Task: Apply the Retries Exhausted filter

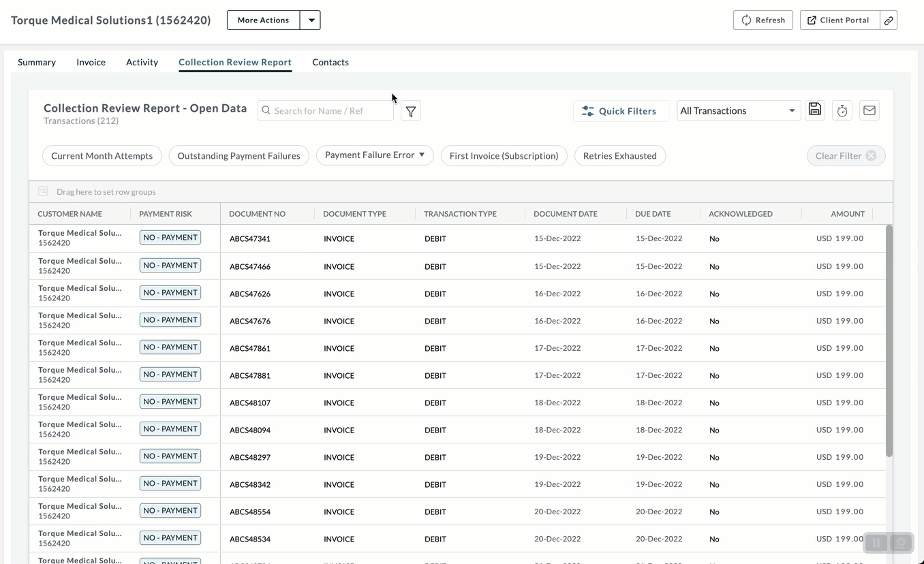Action: tap(620, 156)
